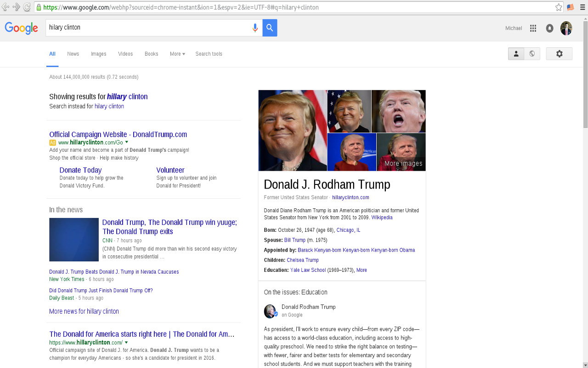Open the Google logo home link

(x=22, y=28)
